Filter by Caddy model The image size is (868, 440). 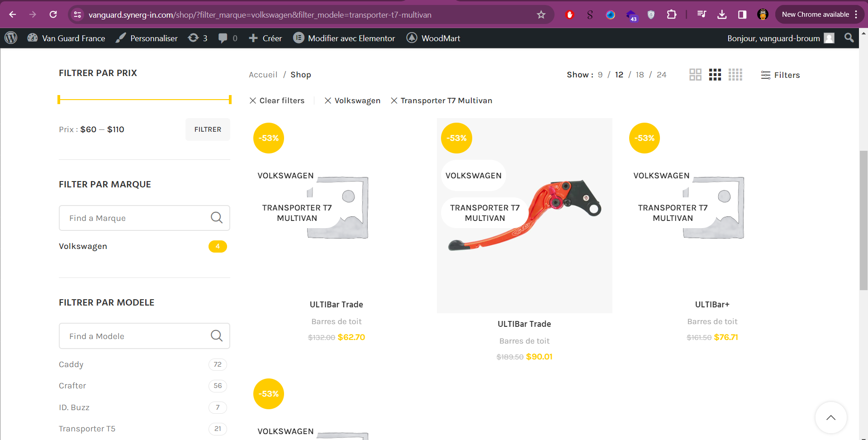[71, 364]
